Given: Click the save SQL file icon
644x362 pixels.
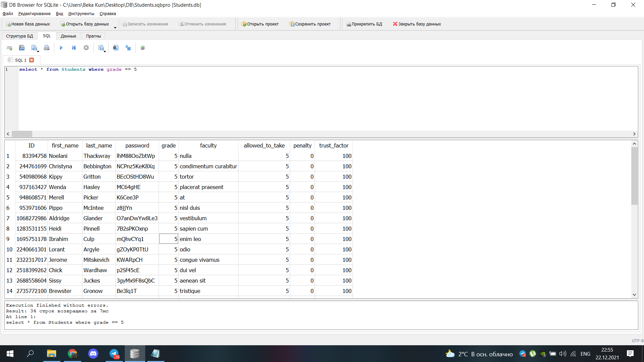Looking at the screenshot, I should click(34, 48).
